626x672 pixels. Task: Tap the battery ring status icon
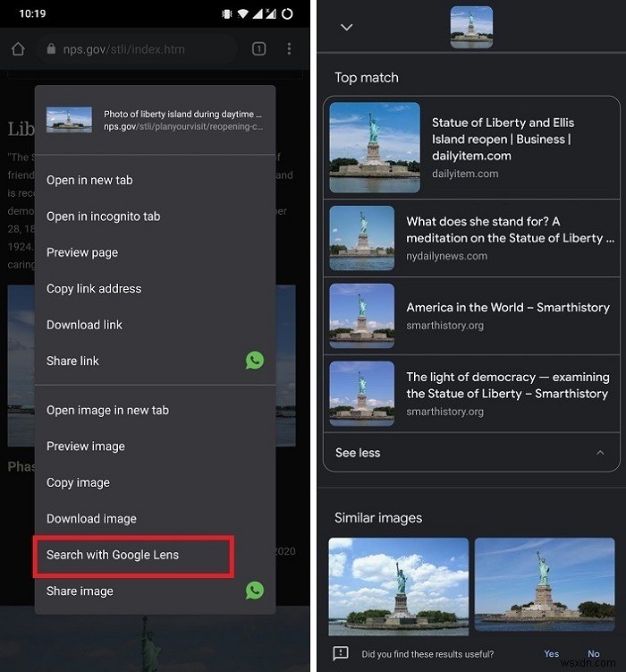tap(287, 14)
